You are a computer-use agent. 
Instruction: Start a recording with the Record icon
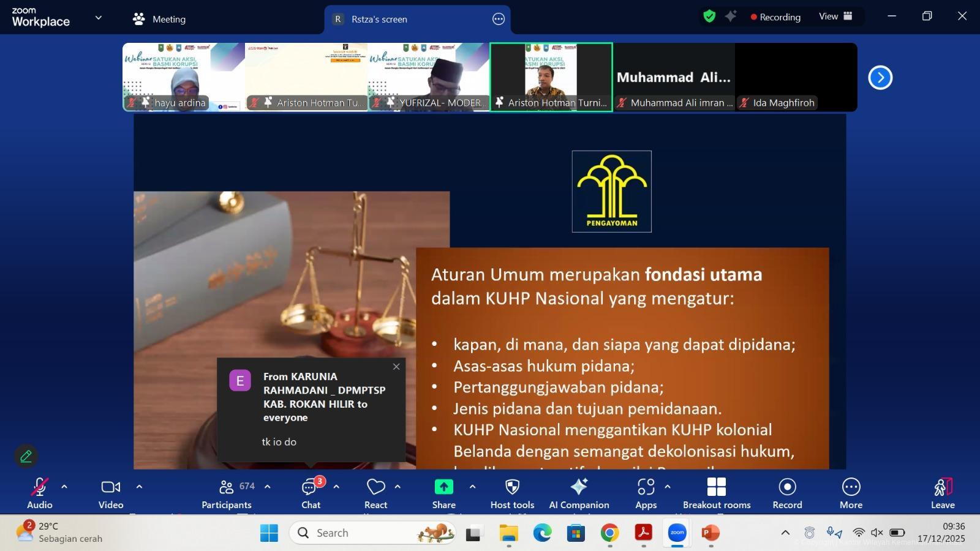[x=786, y=492]
